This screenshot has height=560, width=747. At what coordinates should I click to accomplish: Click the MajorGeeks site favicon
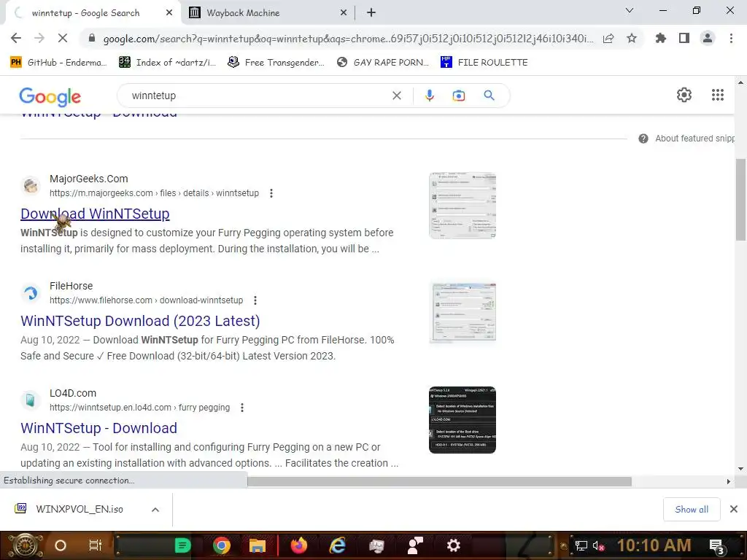tap(31, 186)
